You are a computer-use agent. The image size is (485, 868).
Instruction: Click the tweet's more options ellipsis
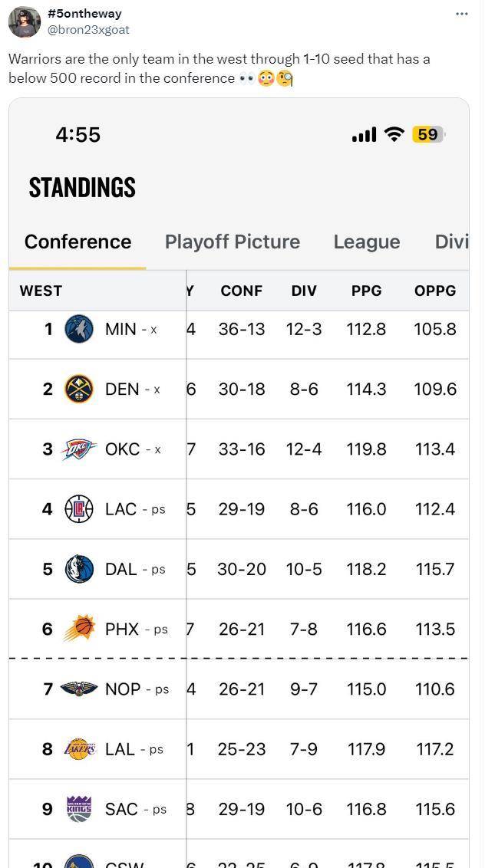pos(461,14)
